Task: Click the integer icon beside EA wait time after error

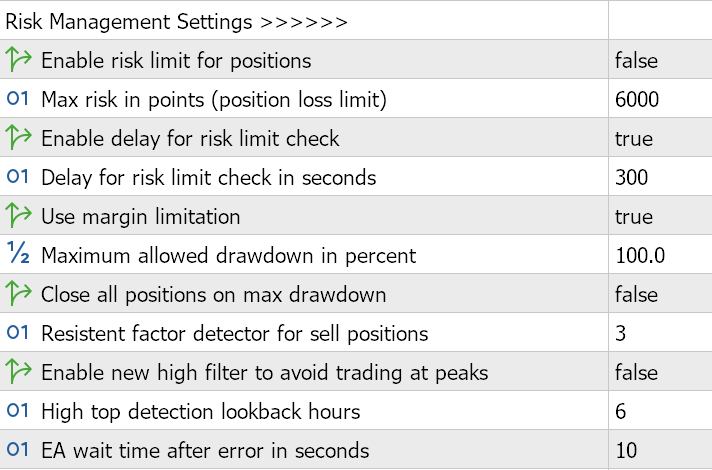Action: coord(18,450)
